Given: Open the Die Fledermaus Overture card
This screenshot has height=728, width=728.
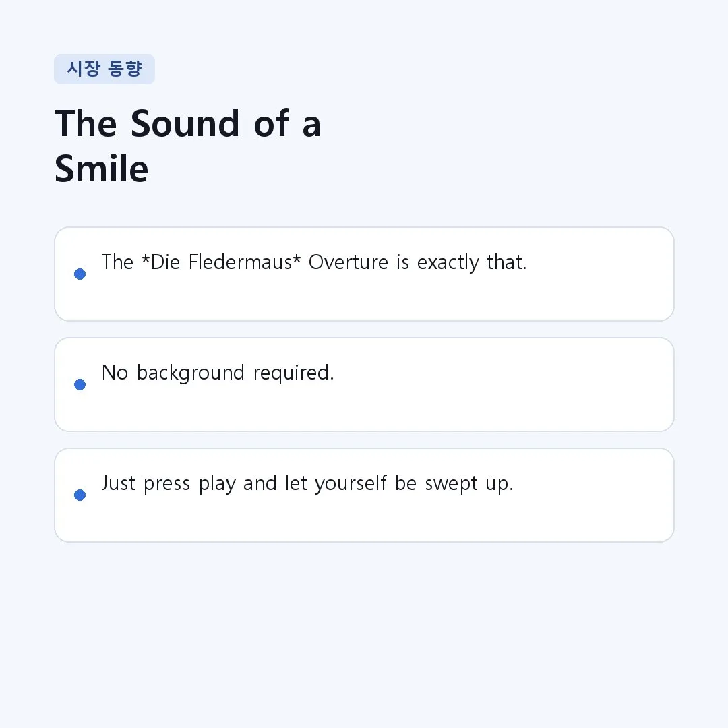Looking at the screenshot, I should (x=364, y=274).
